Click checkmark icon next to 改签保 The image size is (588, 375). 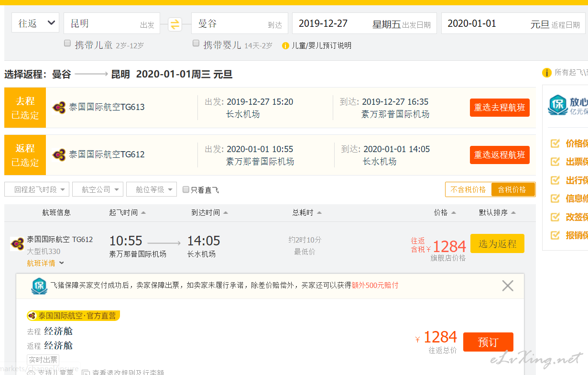point(555,217)
